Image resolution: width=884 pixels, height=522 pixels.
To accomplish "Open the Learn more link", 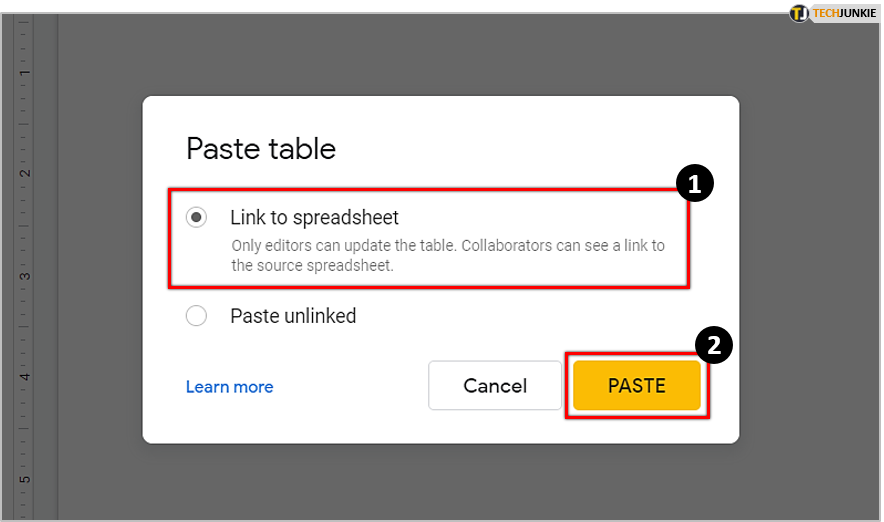I will [x=229, y=387].
